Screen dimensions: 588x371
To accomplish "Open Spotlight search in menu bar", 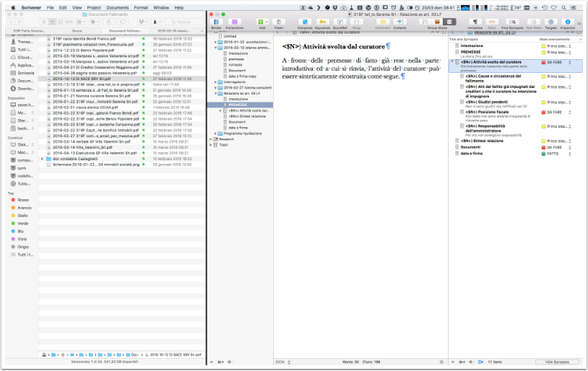I will tap(563, 7).
